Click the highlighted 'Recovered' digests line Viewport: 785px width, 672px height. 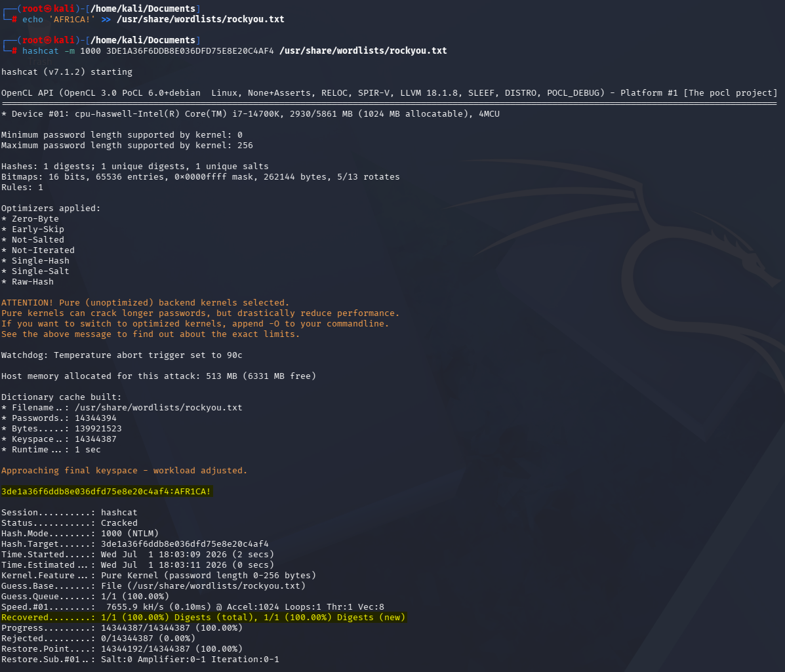pyautogui.click(x=203, y=618)
